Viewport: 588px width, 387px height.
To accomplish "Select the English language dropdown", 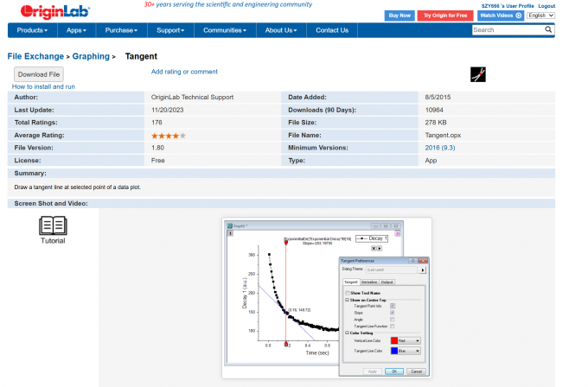I will coord(540,16).
